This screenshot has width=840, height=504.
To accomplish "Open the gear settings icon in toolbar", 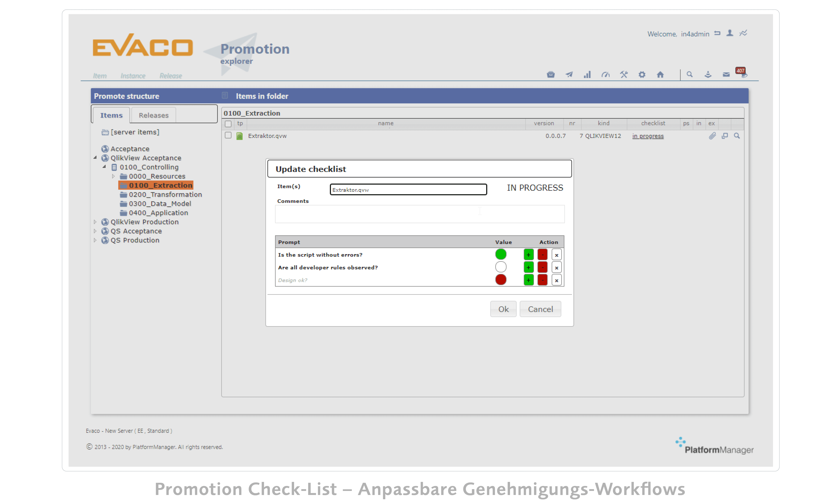I will coord(642,74).
